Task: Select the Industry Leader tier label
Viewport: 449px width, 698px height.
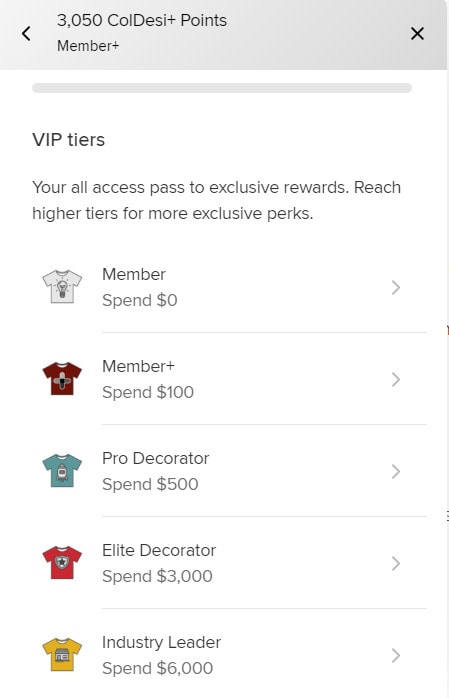Action: [x=162, y=642]
